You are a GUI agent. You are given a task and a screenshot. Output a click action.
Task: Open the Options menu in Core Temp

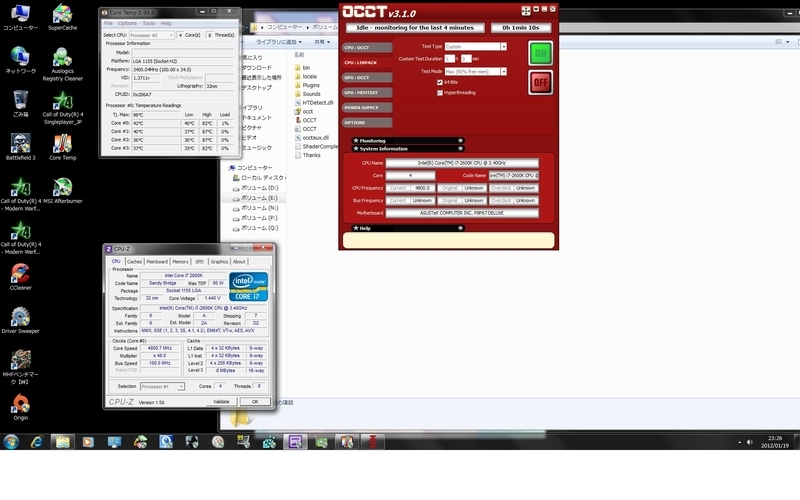(127, 23)
